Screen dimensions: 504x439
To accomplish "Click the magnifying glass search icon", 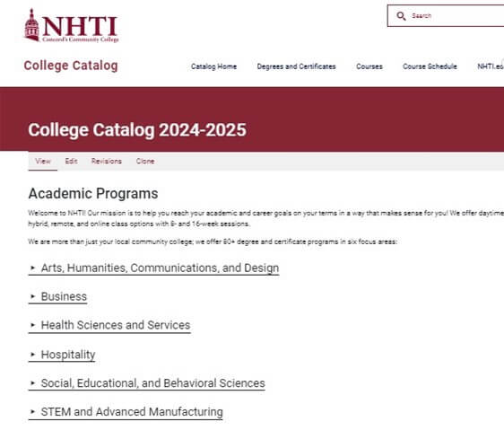I will (401, 16).
